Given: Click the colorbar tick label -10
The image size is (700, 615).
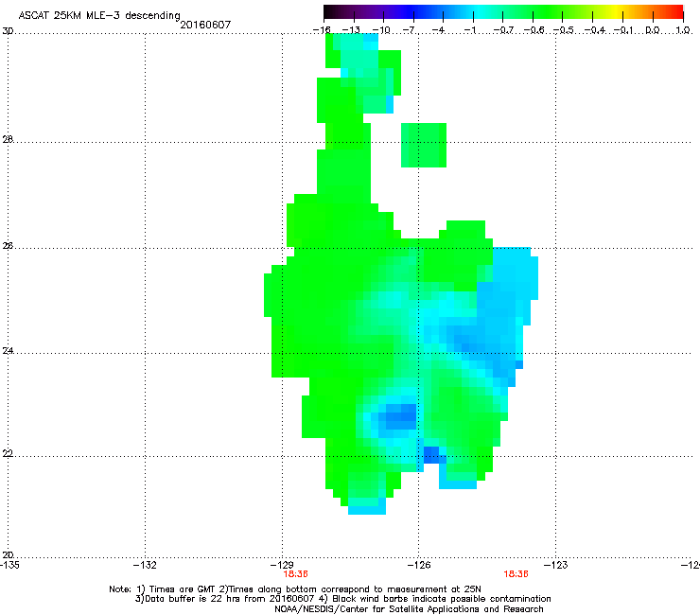Looking at the screenshot, I should (x=381, y=30).
